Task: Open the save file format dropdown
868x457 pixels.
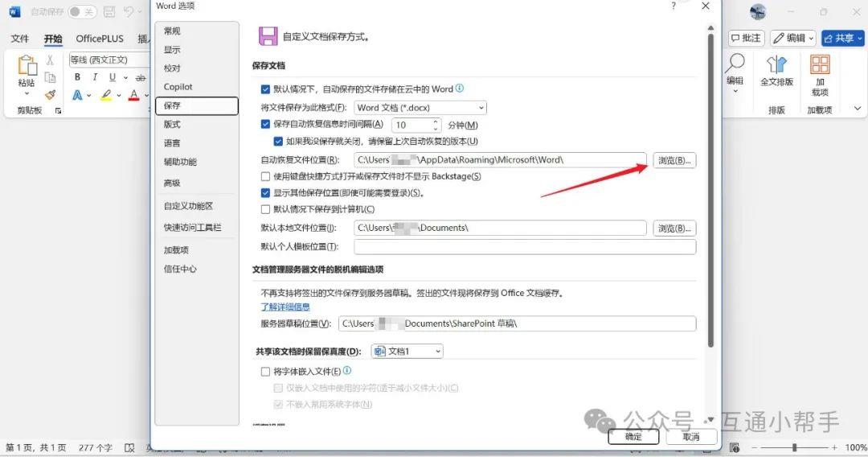Action: [x=420, y=108]
